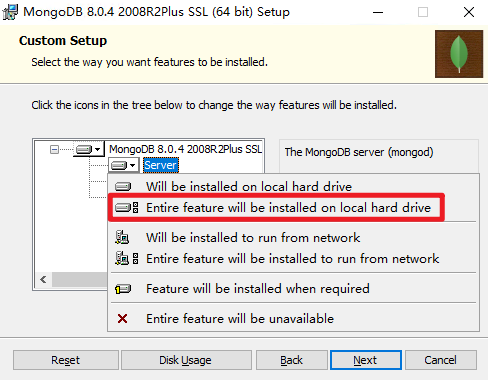Click the run from network computer icon

click(x=122, y=237)
